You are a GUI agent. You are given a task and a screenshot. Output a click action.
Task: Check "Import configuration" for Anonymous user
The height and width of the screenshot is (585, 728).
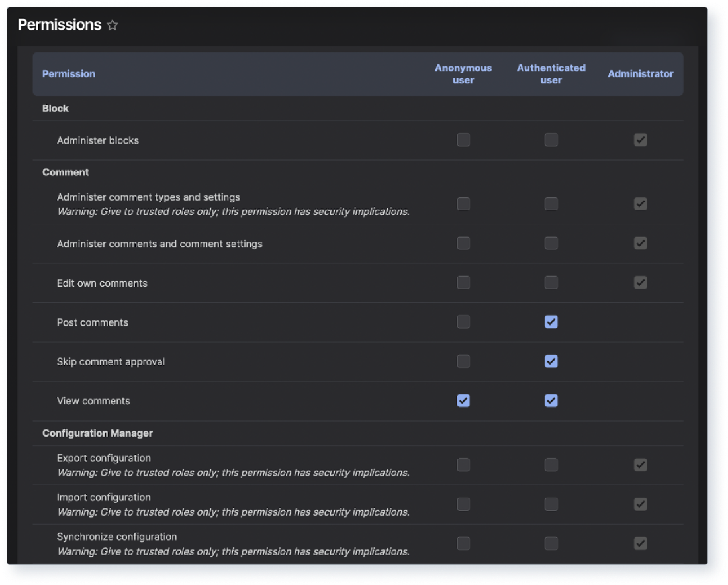[463, 504]
